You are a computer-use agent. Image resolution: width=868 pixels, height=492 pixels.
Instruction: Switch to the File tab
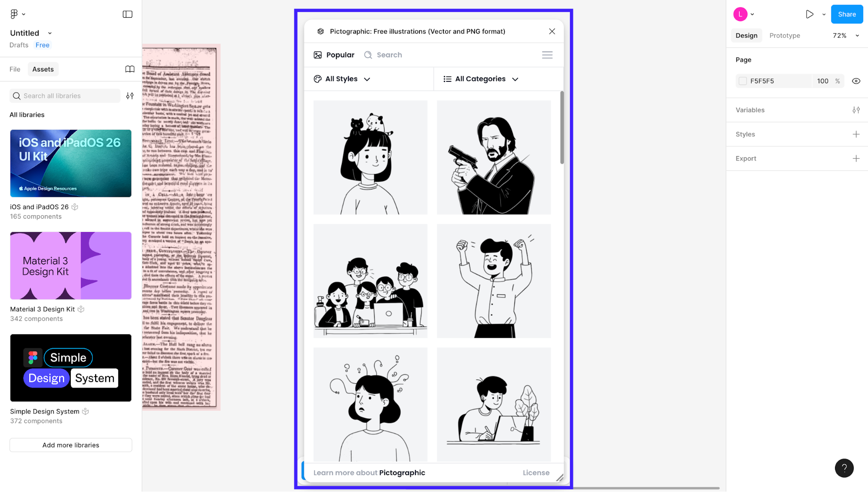pyautogui.click(x=15, y=69)
